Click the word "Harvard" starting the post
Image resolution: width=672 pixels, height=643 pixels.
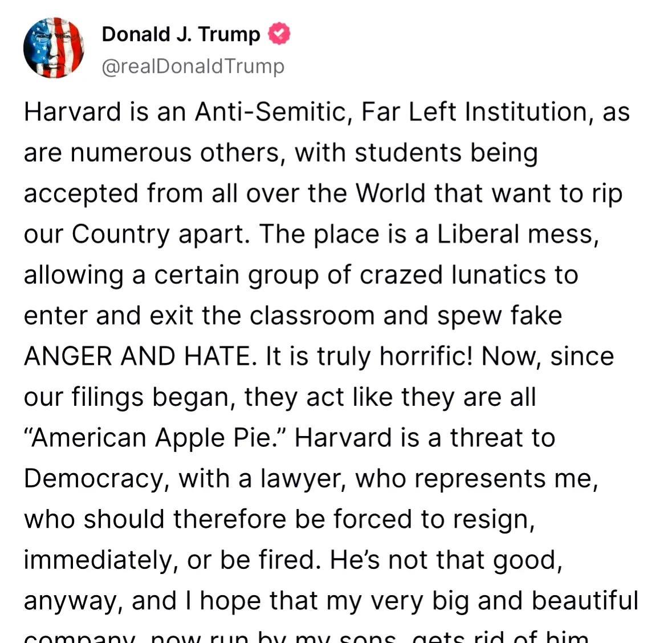coord(72,112)
